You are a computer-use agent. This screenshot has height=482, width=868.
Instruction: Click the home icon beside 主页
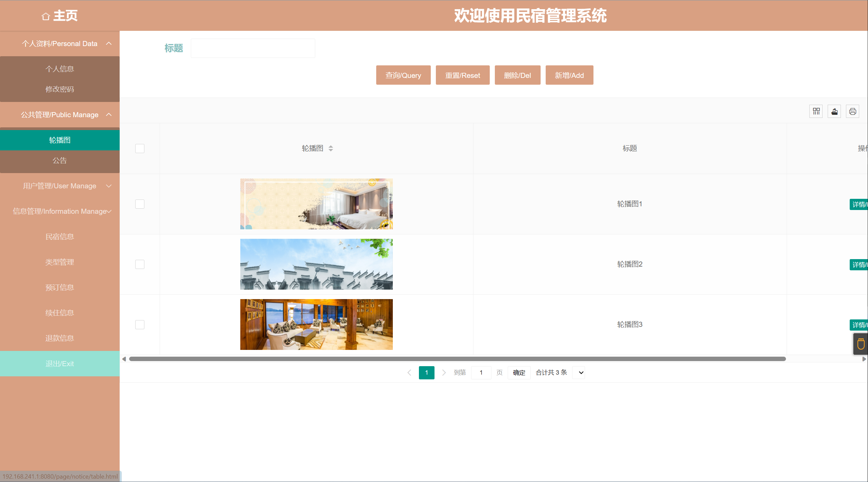(x=46, y=16)
